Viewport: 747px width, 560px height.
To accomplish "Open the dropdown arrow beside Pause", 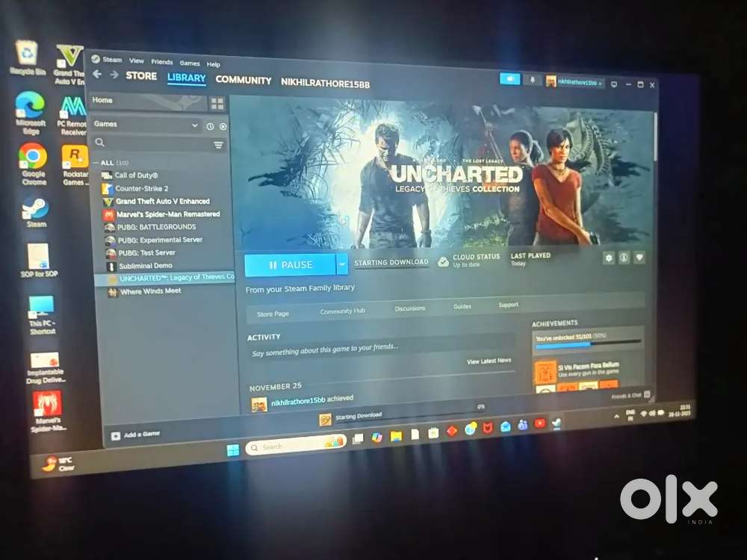I will click(342, 264).
